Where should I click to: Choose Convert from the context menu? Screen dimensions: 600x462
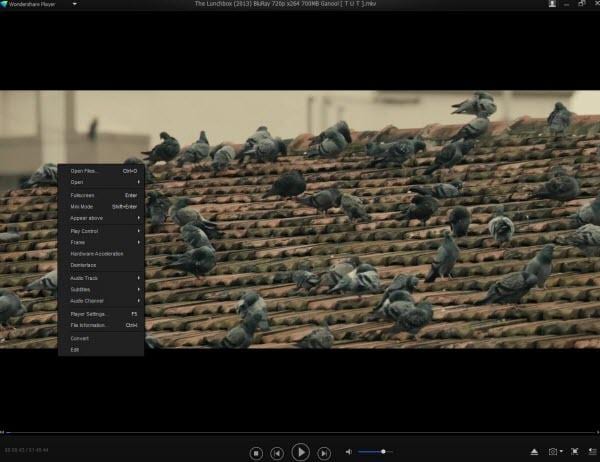(x=101, y=339)
